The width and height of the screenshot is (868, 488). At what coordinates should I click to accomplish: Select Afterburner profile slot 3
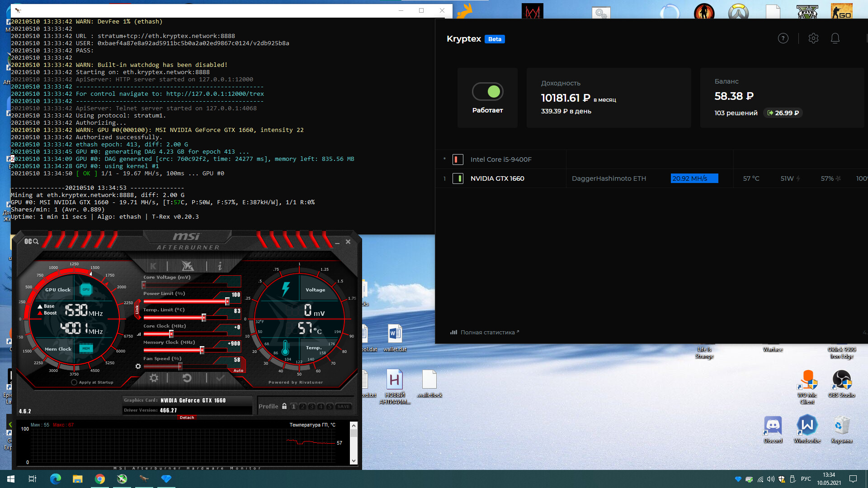(311, 406)
